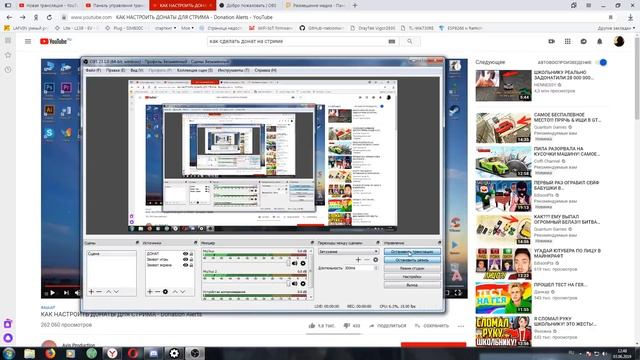The width and height of the screenshot is (640, 360).
Task: Switch to the Добро пожаловать OBS browser tab
Action: (248, 5)
